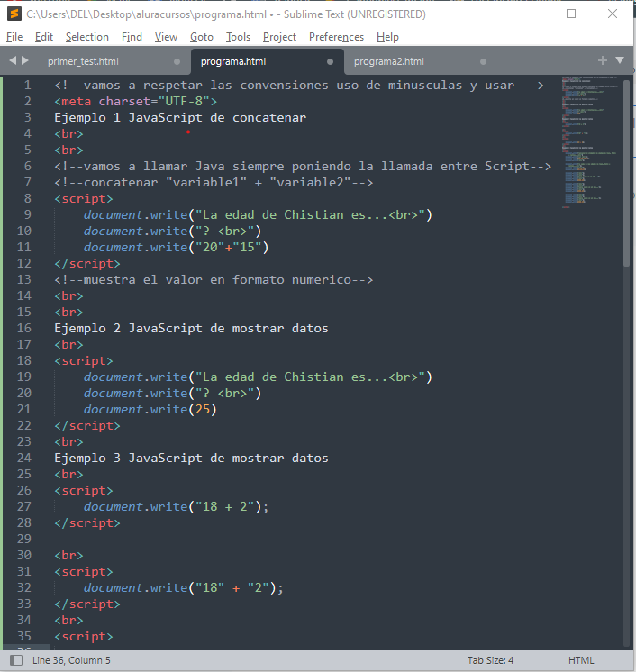Click text 'Ejemplo 1 JavaScript de concatenar'
This screenshot has width=636, height=672.
coord(180,117)
